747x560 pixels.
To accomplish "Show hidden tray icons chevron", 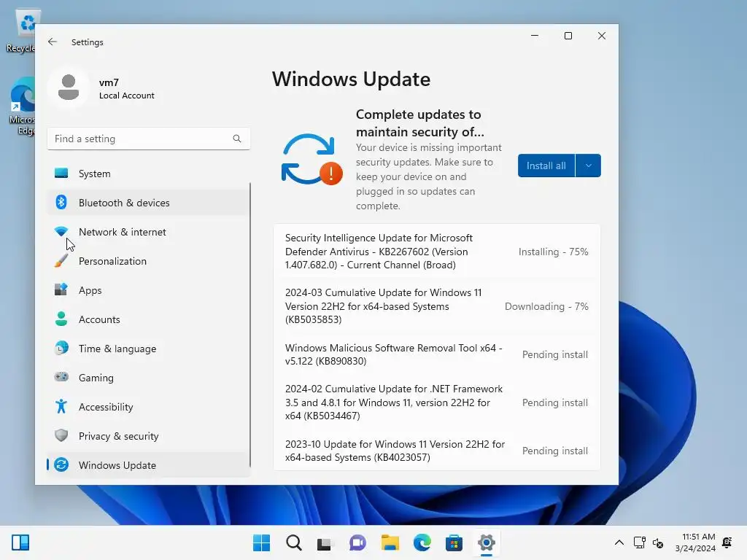I will point(619,542).
